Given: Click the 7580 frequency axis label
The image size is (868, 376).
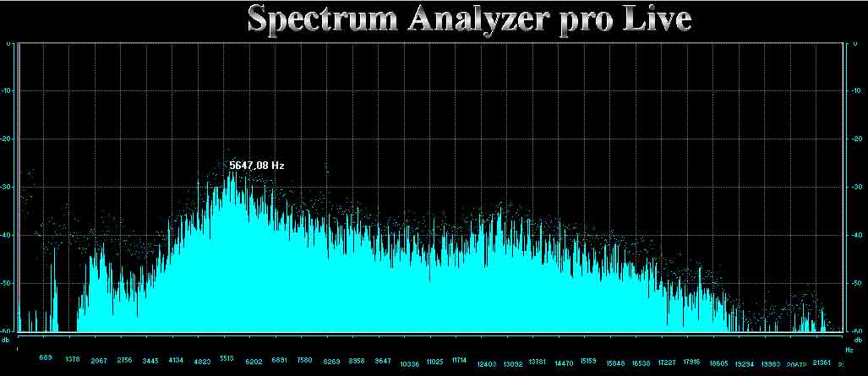Looking at the screenshot, I should [x=304, y=360].
